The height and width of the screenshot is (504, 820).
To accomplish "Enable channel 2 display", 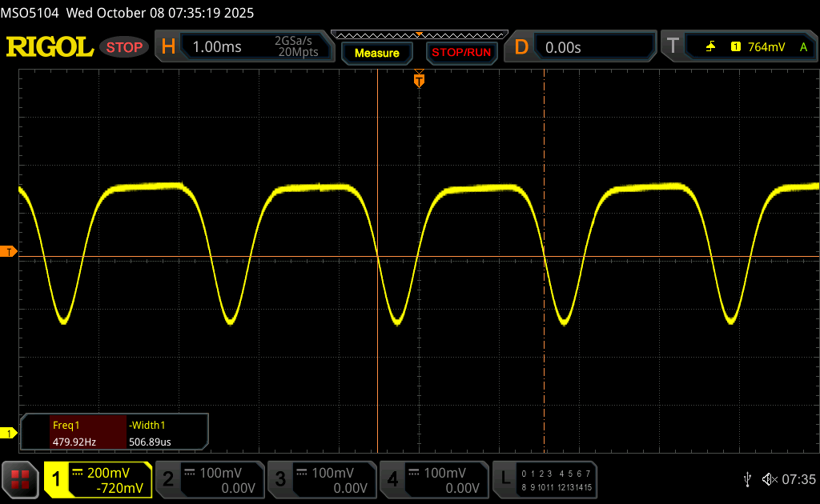I will click(x=208, y=479).
